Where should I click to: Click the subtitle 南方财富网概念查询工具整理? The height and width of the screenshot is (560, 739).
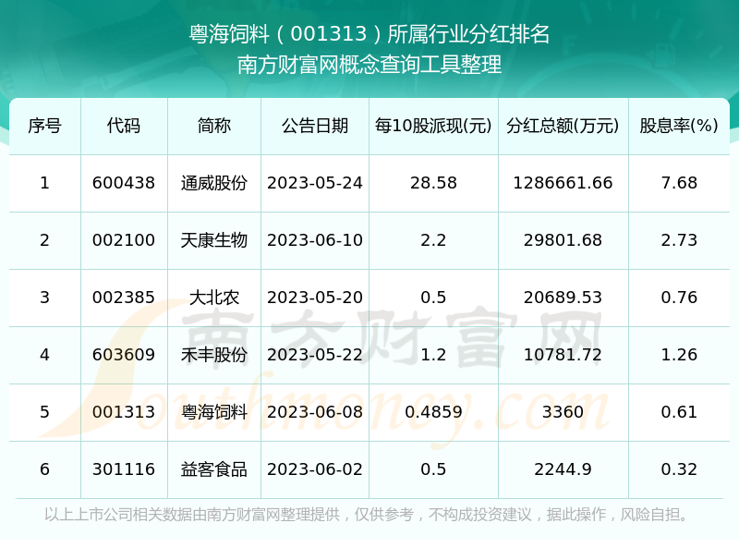369,65
